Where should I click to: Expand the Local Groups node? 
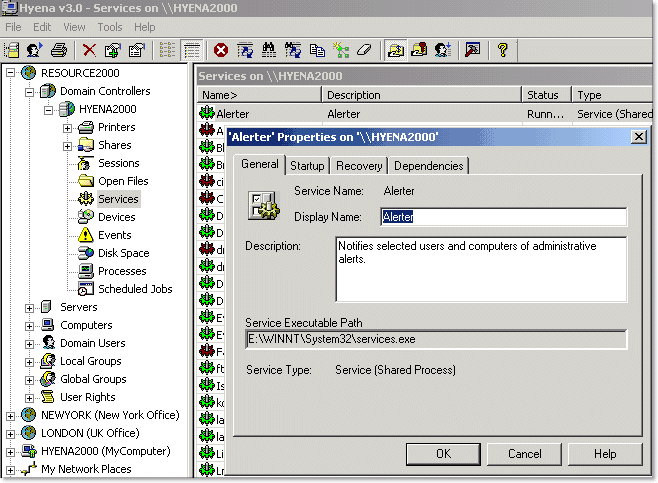[29, 362]
